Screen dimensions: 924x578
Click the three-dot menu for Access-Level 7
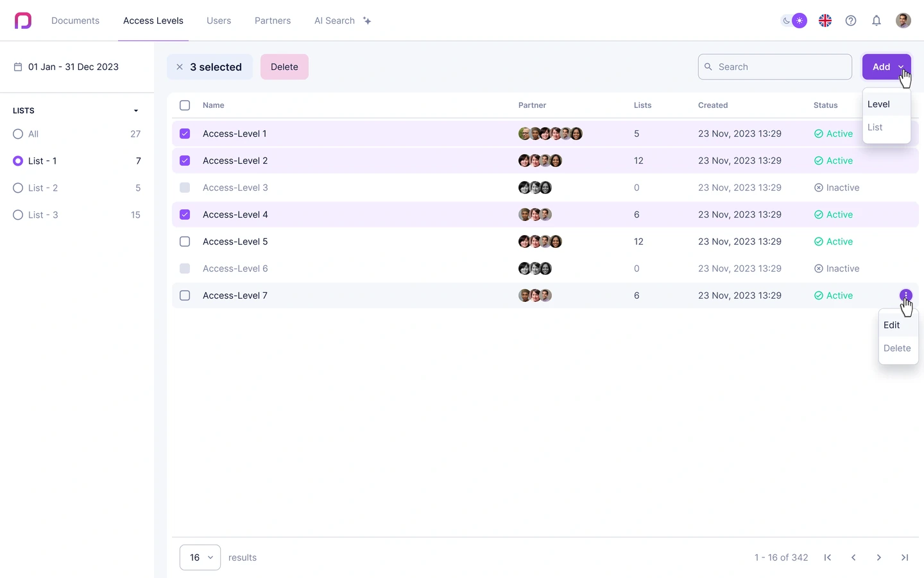(x=906, y=295)
